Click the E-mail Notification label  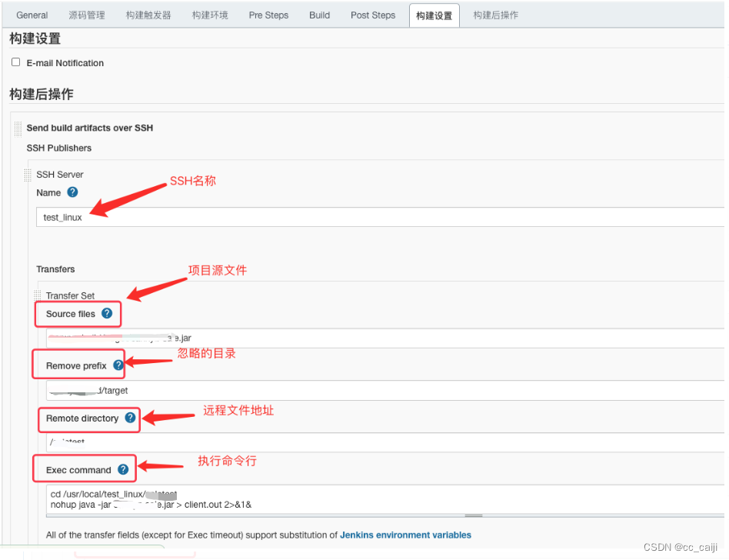65,63
